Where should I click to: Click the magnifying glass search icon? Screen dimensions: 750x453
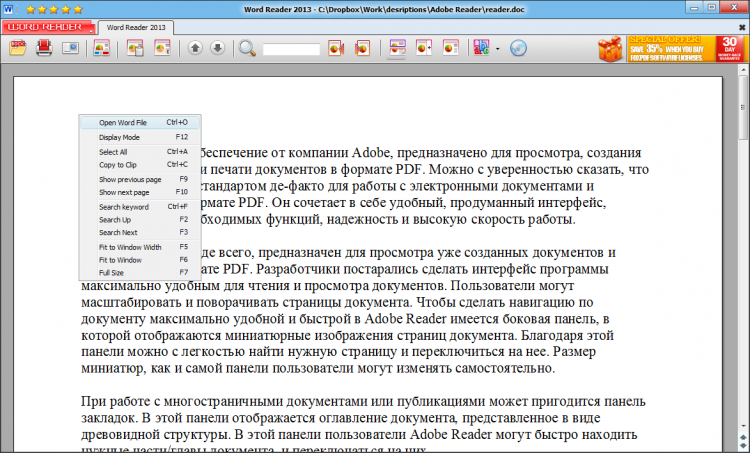247,48
